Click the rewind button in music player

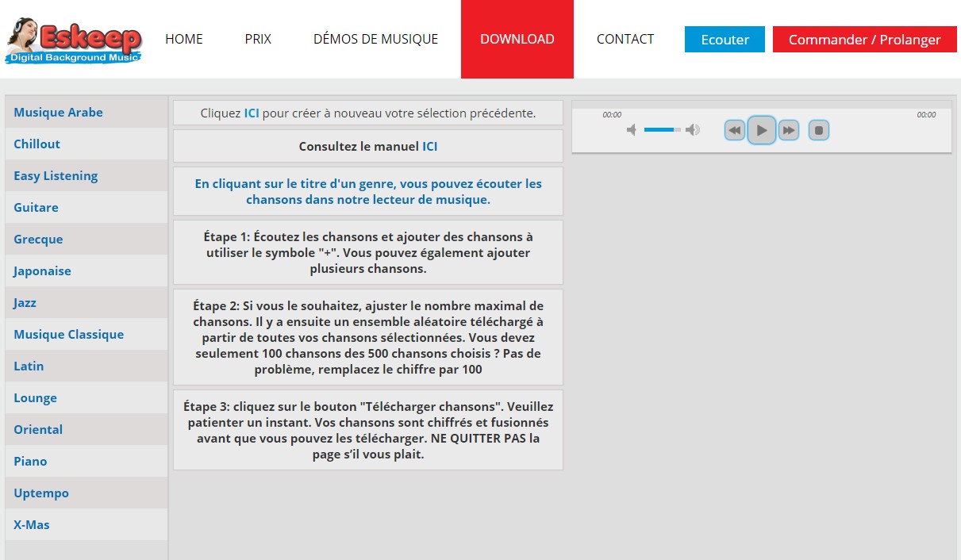[735, 130]
